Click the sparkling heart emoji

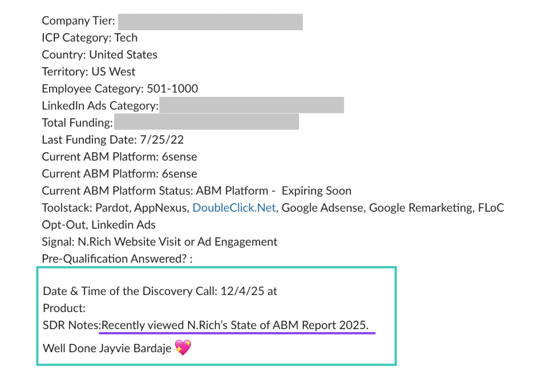[183, 347]
